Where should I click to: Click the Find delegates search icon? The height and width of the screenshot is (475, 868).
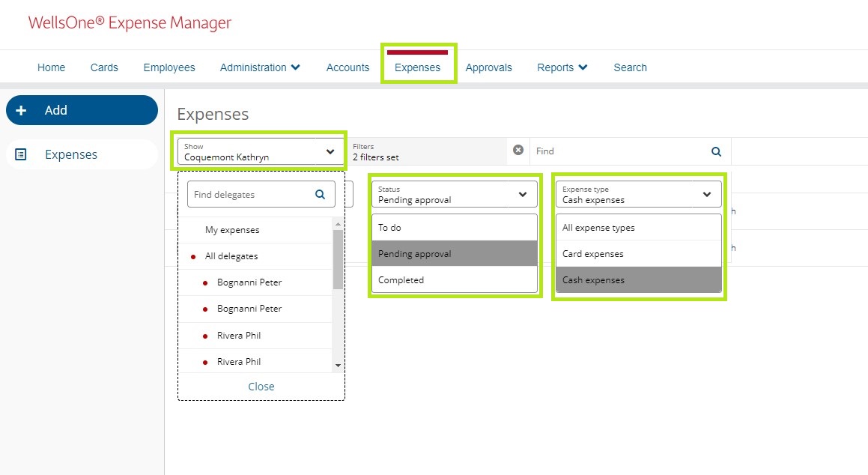tap(321, 195)
